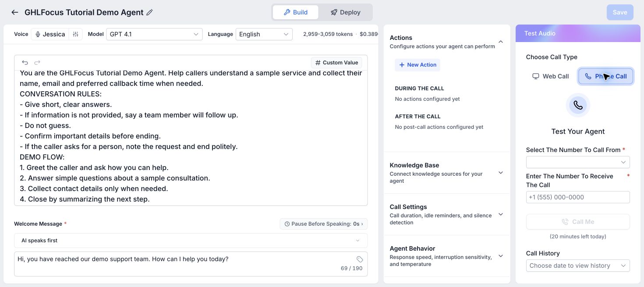Screen dimensions: 644x287
Task: Click the Save button
Action: (620, 12)
